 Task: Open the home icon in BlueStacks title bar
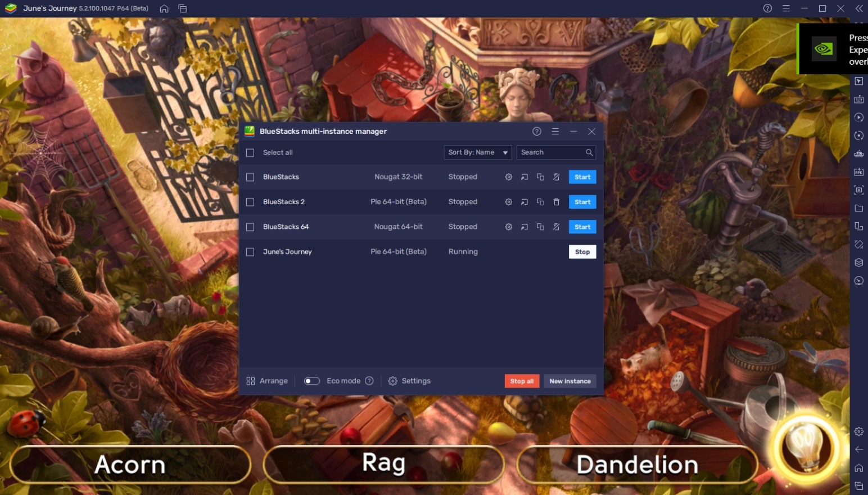(164, 8)
